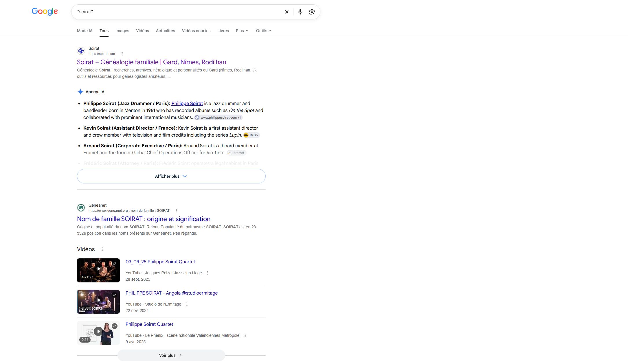The height and width of the screenshot is (364, 628).
Task: Click date text 22 nov. 2024
Action: tap(137, 310)
